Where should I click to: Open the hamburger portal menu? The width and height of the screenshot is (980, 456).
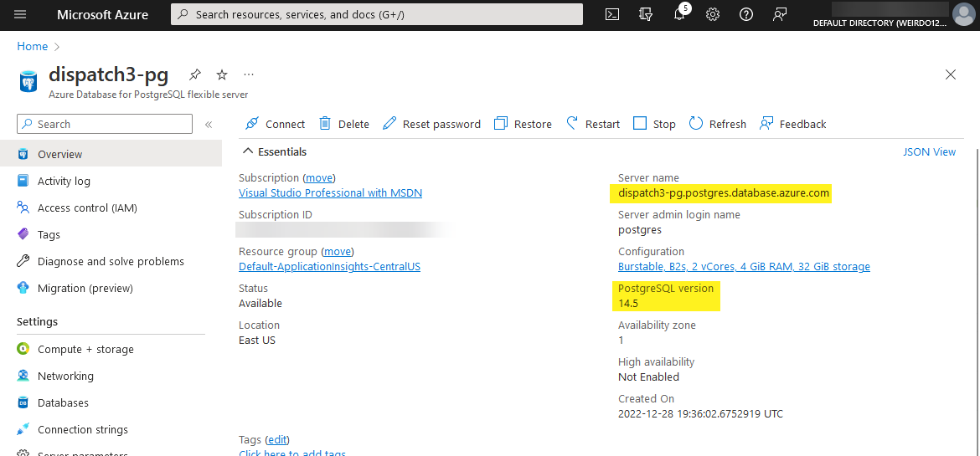(x=20, y=14)
